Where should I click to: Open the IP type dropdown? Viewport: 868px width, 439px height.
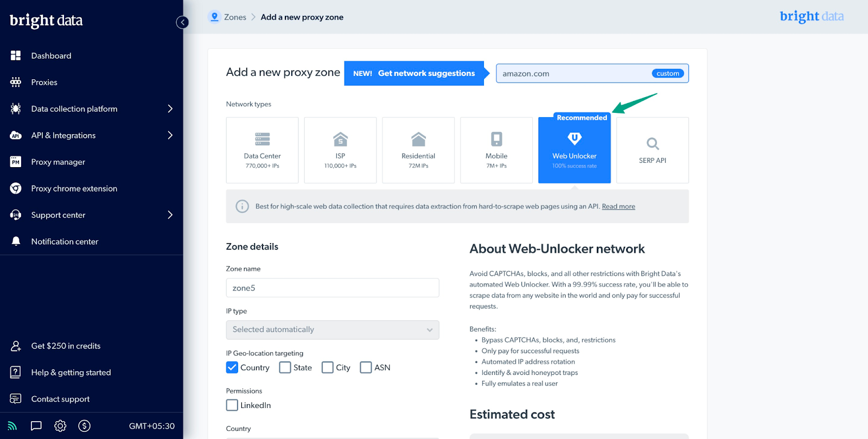[333, 330]
